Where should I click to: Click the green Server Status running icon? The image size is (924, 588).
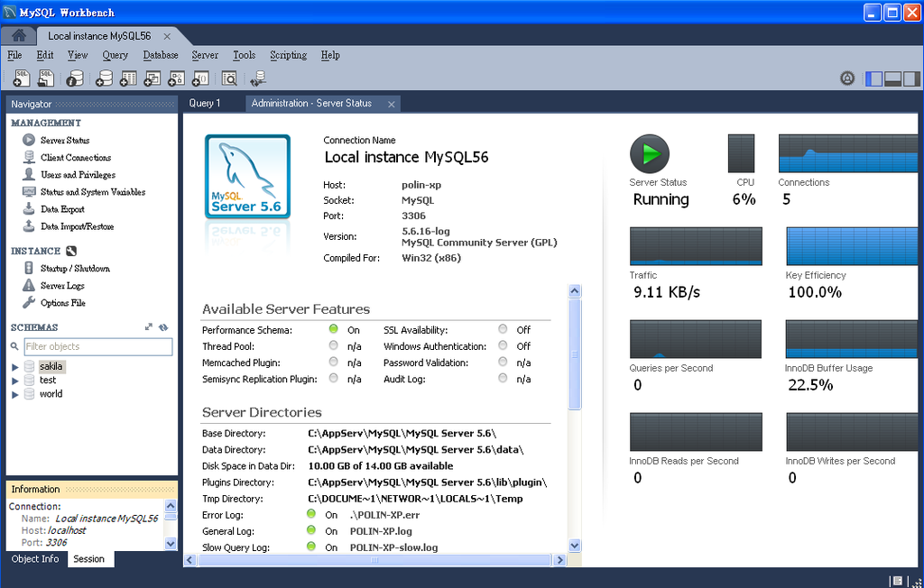click(x=649, y=154)
